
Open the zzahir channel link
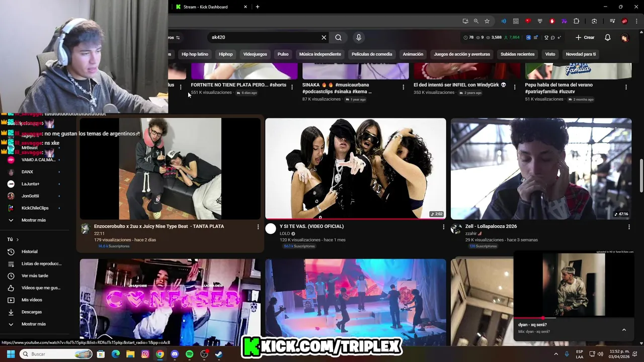pos(471,233)
